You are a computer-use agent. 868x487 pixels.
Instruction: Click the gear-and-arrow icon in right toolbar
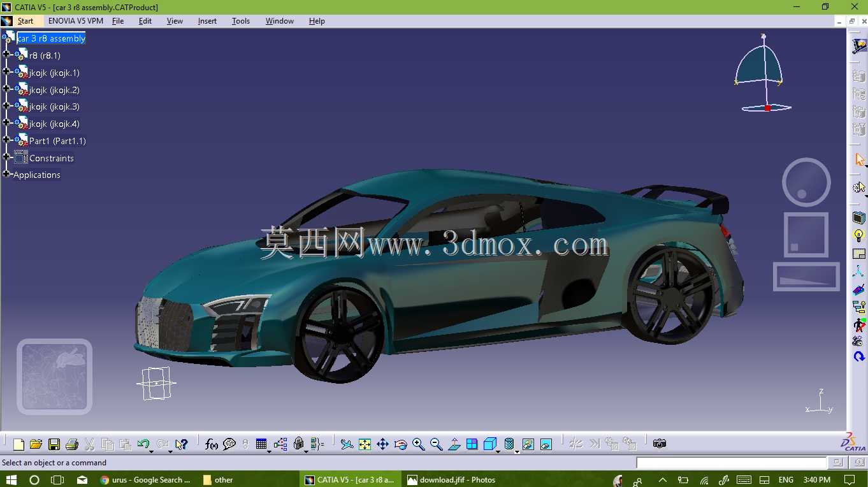point(858,187)
